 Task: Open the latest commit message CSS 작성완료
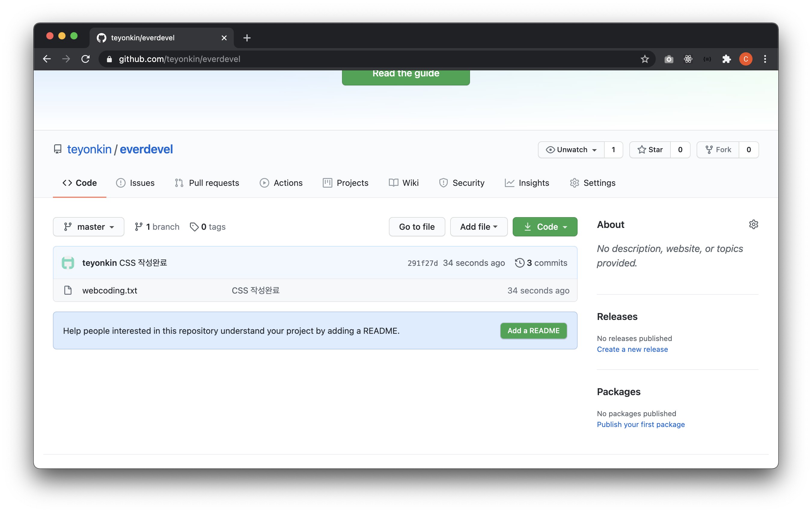click(143, 263)
